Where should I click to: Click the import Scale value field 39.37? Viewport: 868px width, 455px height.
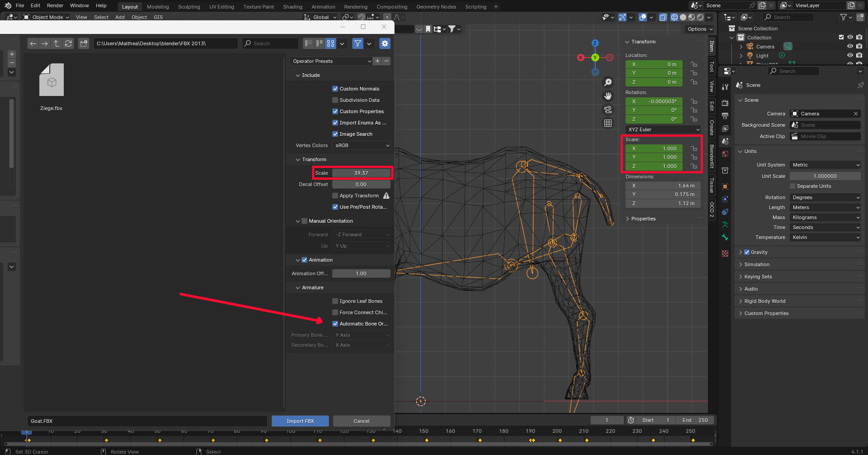[361, 173]
